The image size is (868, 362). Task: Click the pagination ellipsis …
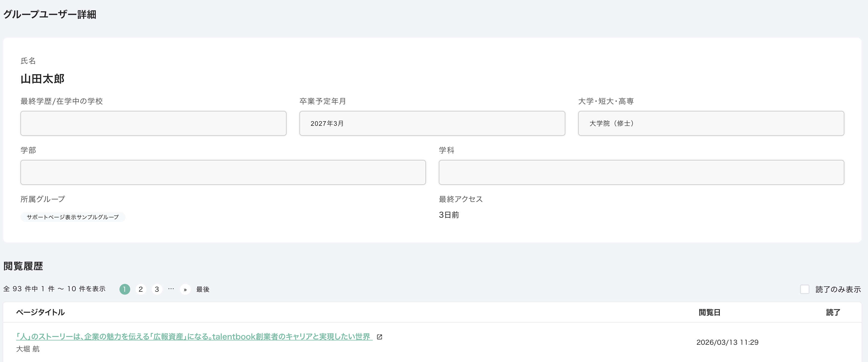(171, 289)
